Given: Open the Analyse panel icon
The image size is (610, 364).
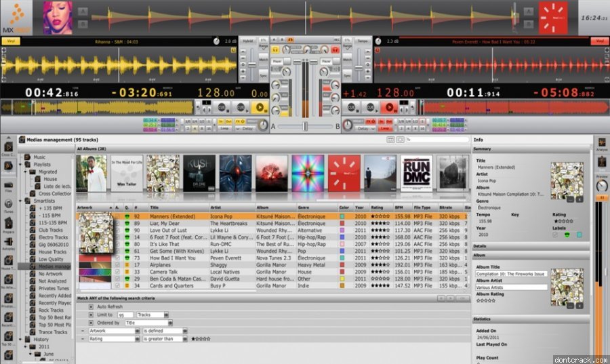Looking at the screenshot, I should (601, 143).
